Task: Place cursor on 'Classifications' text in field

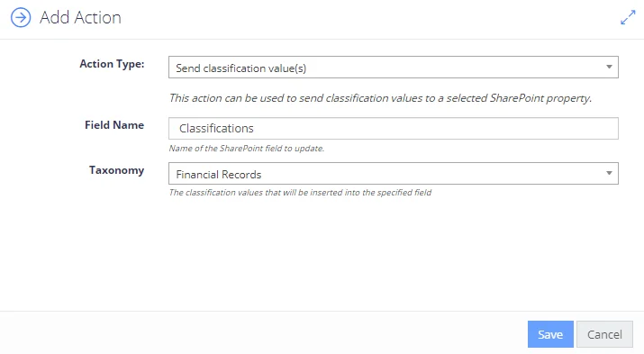Action: pos(216,129)
